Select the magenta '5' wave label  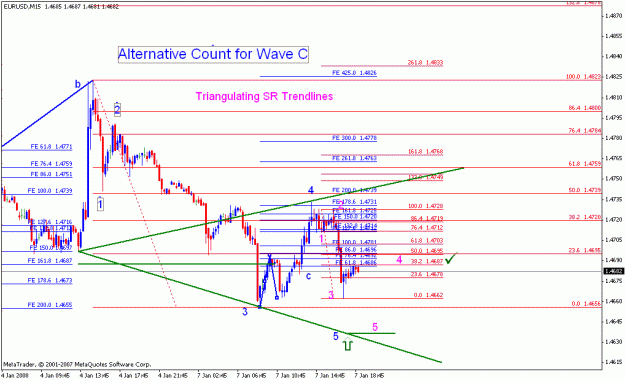tap(375, 327)
